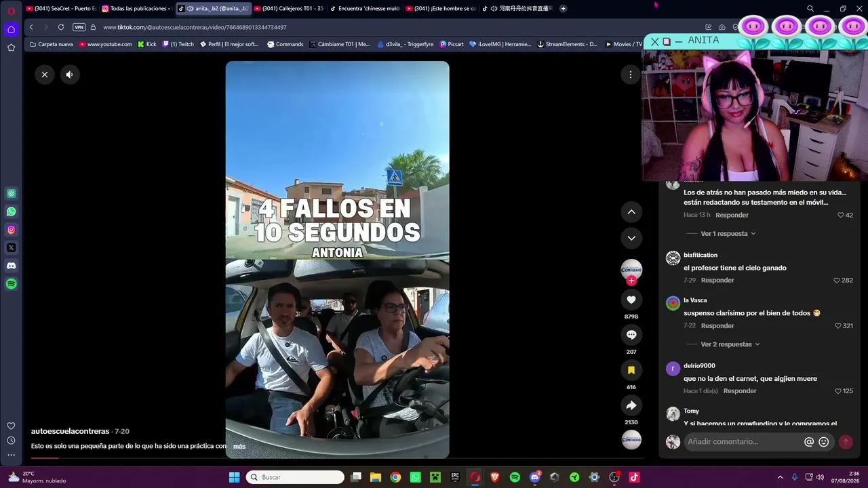
Task: Switch to the Este hombre se come tab
Action: click(441, 9)
